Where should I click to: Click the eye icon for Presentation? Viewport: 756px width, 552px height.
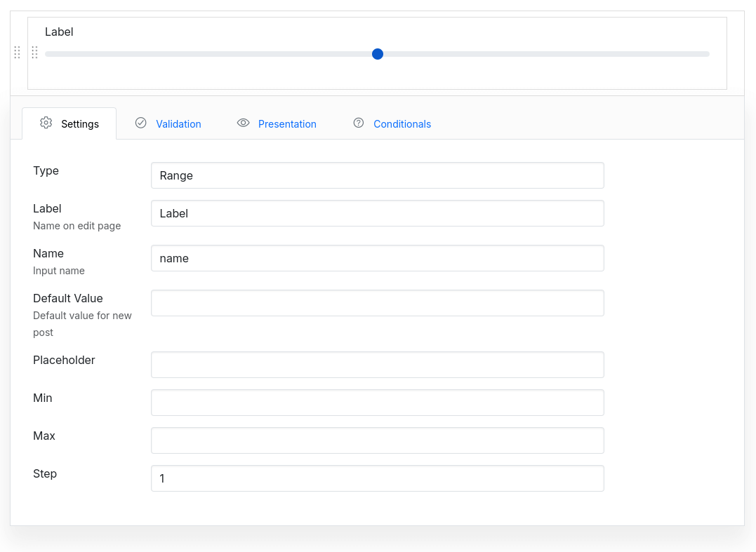tap(244, 123)
